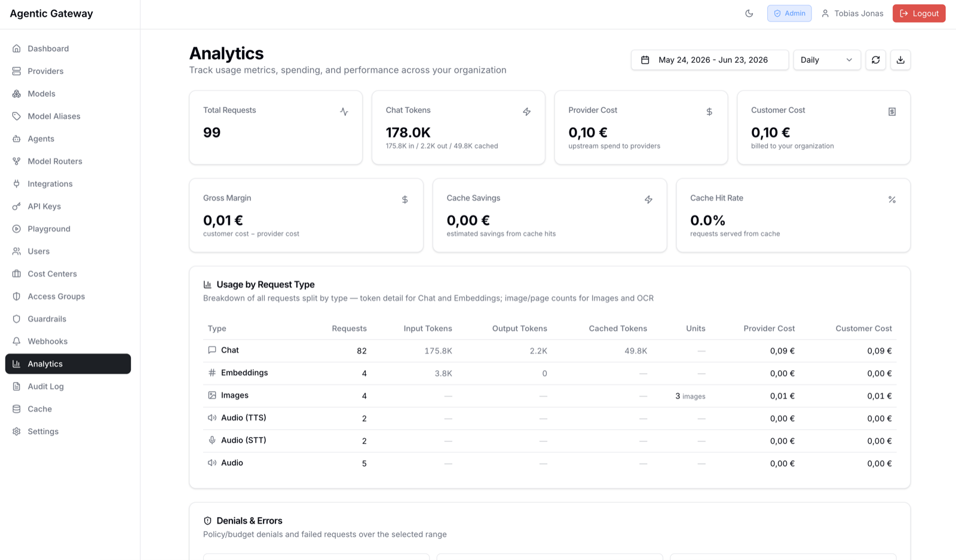Click the Cache Hit Rate percent icon
Viewport: 956px width, 560px height.
click(x=892, y=199)
